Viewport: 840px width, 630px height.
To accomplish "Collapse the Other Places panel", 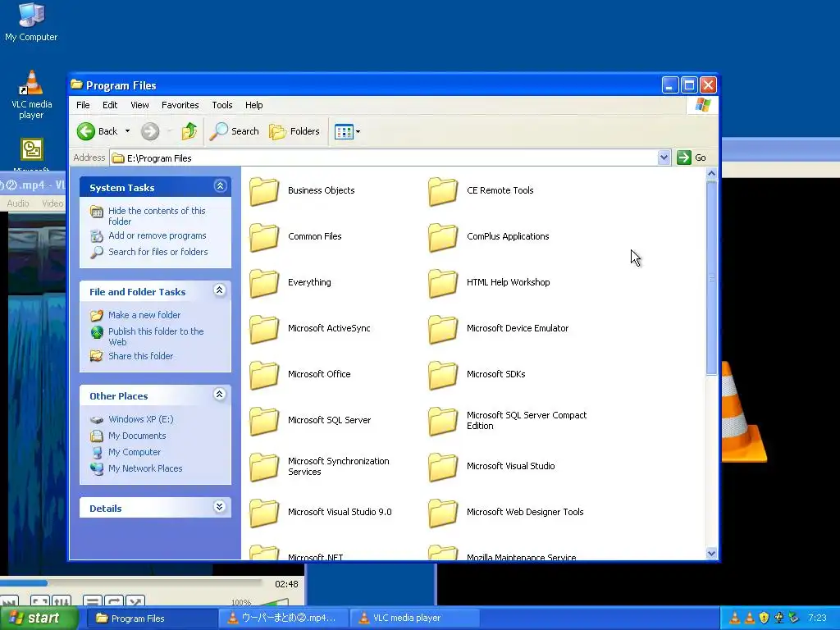I will (x=220, y=395).
